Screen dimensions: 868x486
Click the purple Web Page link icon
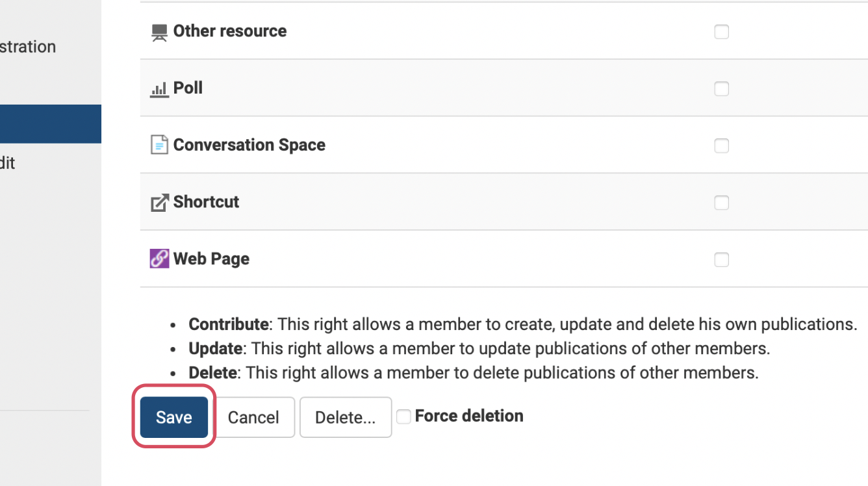[x=159, y=259]
